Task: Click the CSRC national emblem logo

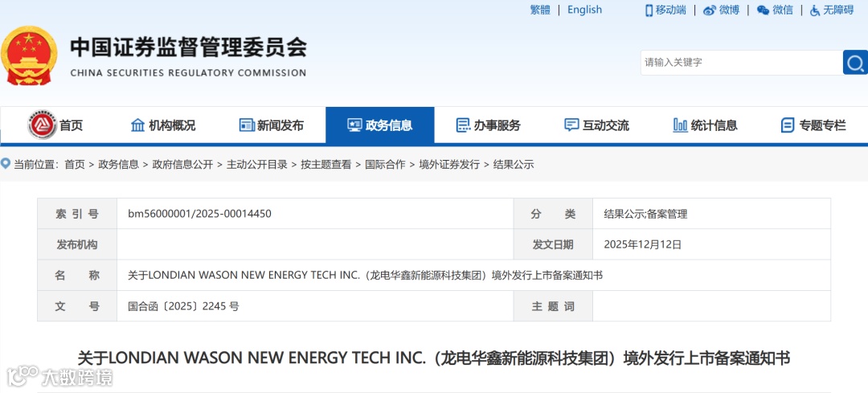Action: coord(29,55)
